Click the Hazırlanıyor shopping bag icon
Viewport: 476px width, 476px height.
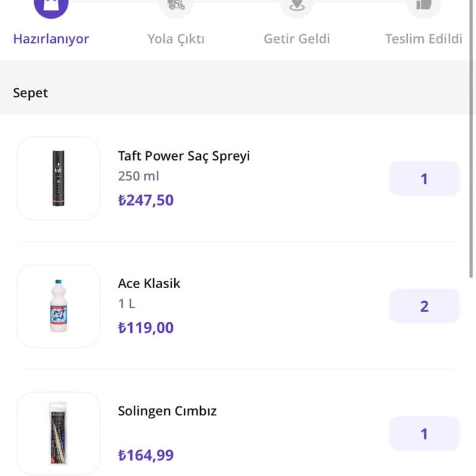pyautogui.click(x=51, y=5)
